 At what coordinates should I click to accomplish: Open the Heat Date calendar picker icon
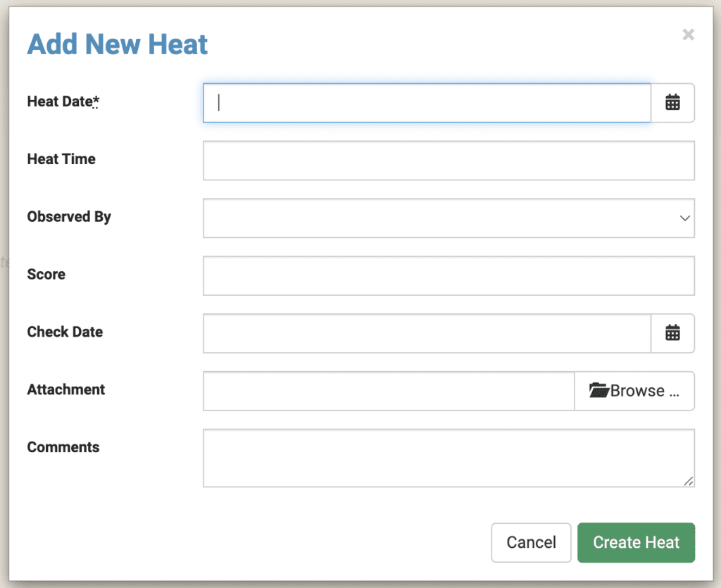672,102
